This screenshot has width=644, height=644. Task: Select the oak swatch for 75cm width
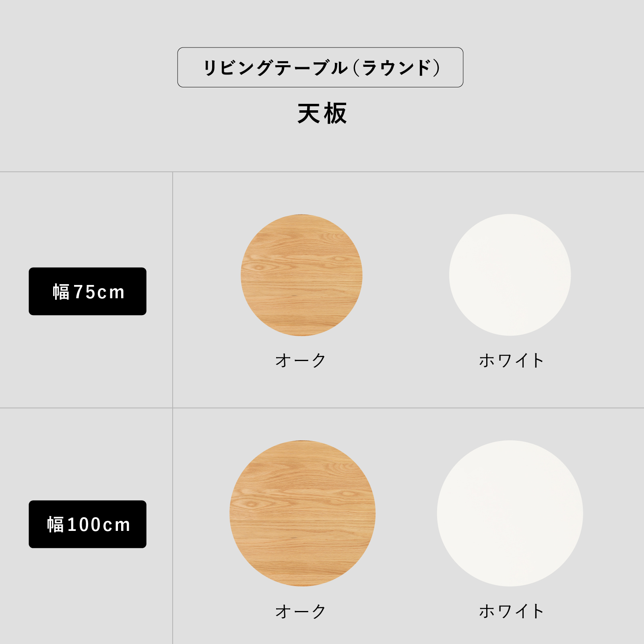[301, 275]
